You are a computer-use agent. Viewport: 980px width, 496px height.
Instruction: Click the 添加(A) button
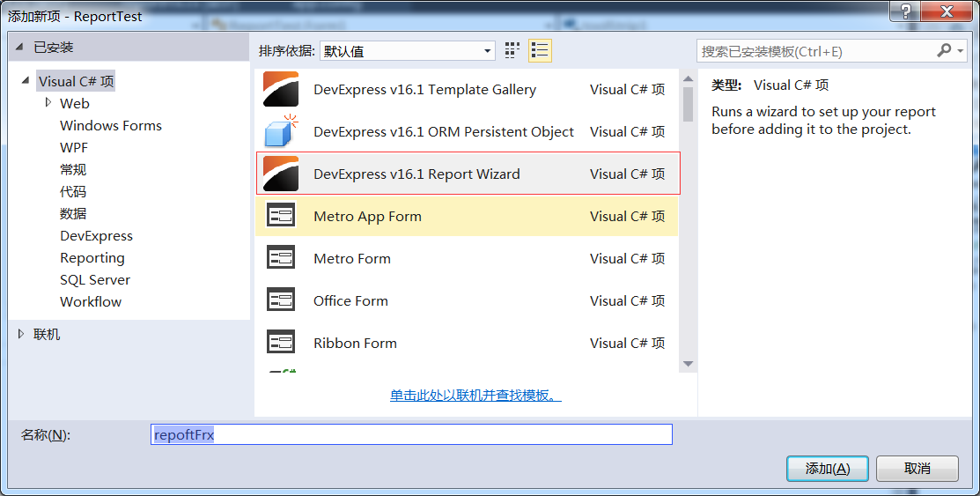[828, 469]
